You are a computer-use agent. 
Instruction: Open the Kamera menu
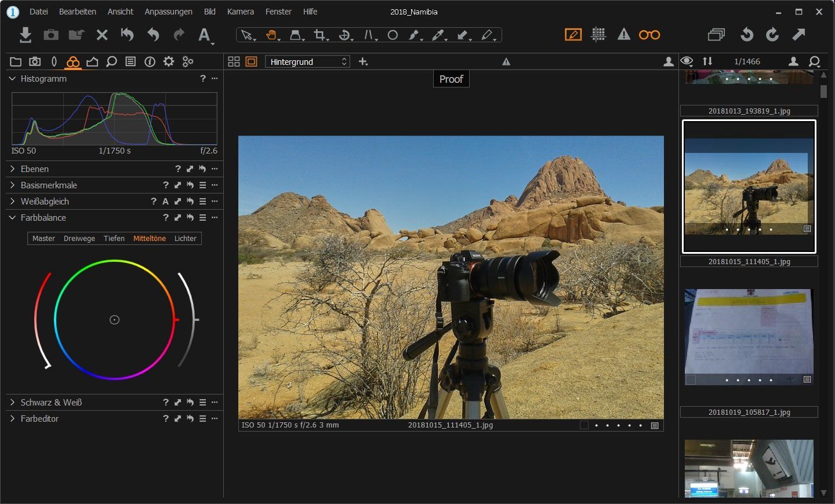(240, 11)
